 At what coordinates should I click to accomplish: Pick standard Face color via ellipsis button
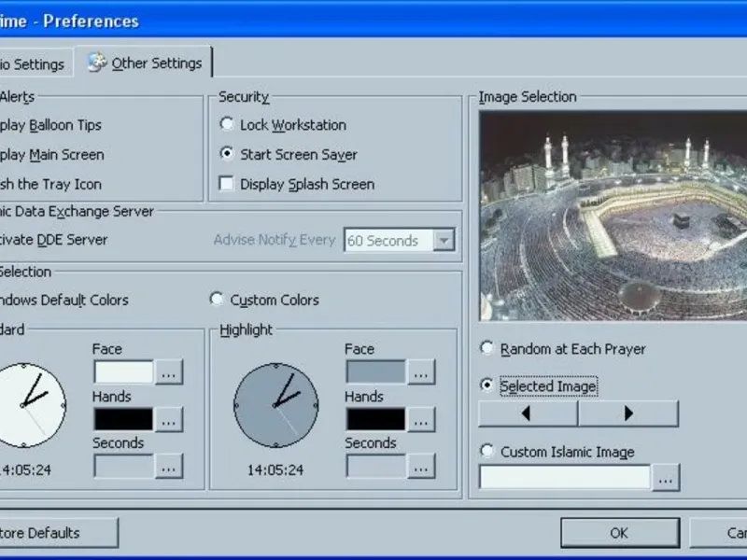tap(169, 371)
